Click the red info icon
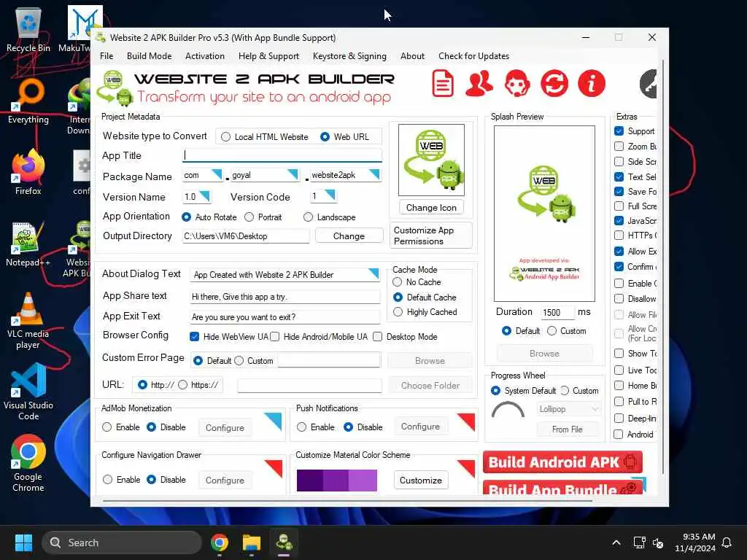Viewport: 747px width, 560px height. click(591, 84)
